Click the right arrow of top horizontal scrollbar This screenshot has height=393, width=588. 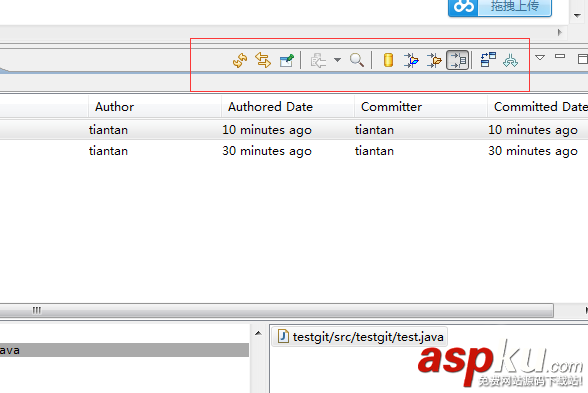point(560,32)
